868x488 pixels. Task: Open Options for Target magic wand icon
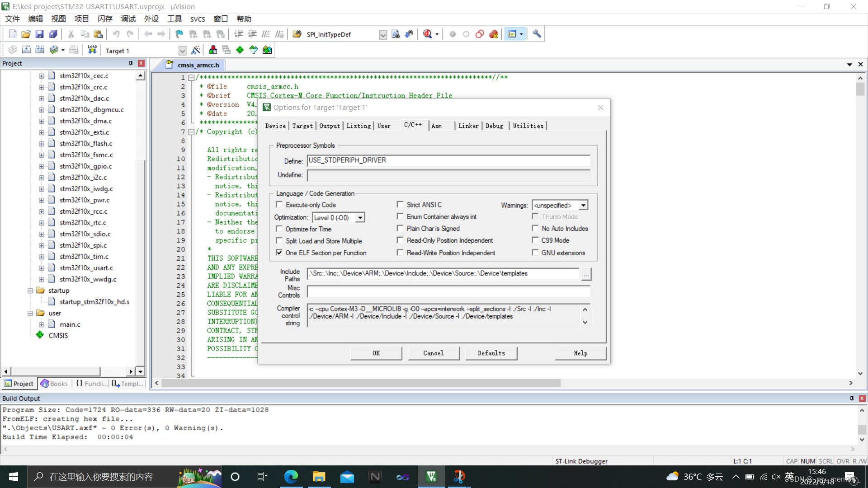pos(196,50)
